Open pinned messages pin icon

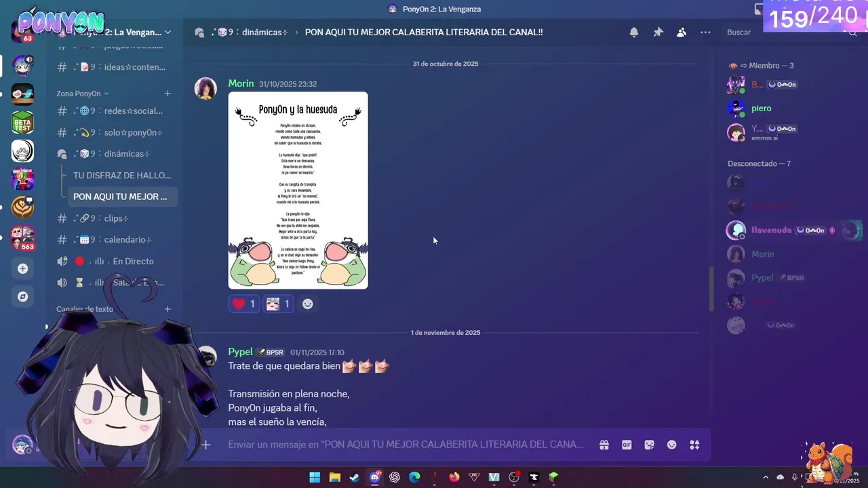658,33
